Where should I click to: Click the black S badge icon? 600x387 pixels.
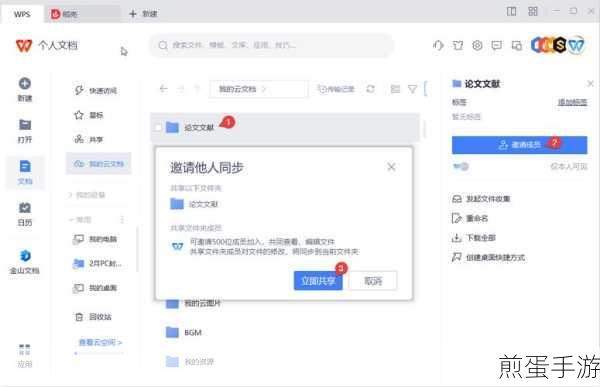(x=559, y=45)
